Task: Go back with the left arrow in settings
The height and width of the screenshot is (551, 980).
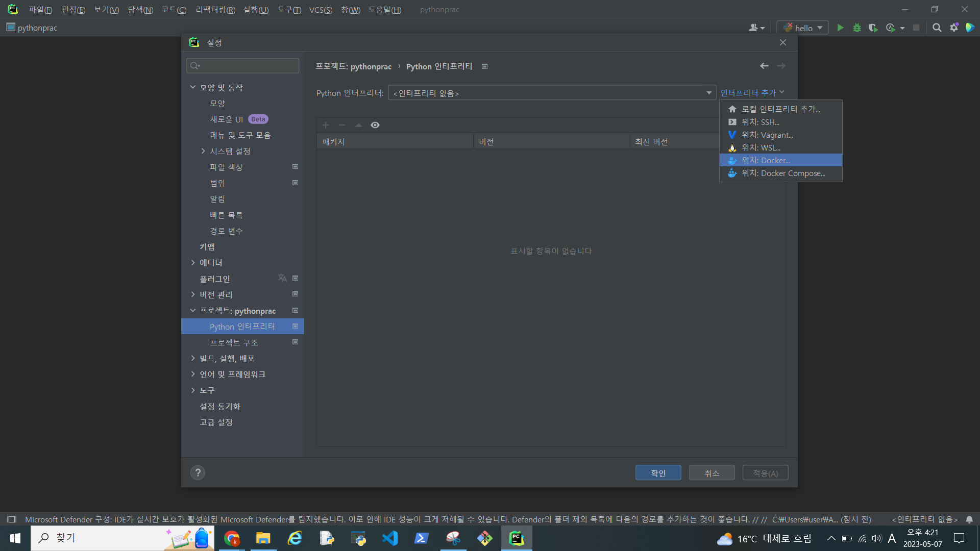Action: pyautogui.click(x=764, y=66)
